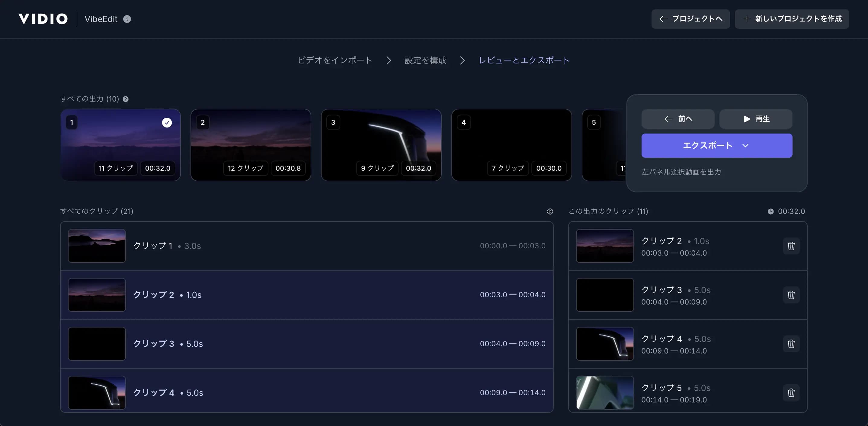Click the info icon next to VibeEdit
This screenshot has height=426, width=868.
coord(127,19)
